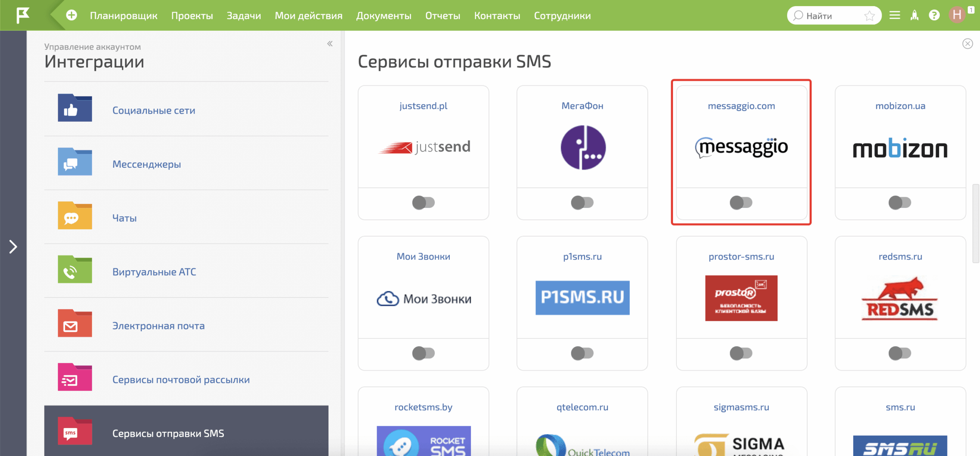980x456 pixels.
Task: Click the vertical scrollbar on the right
Action: [x=975, y=224]
